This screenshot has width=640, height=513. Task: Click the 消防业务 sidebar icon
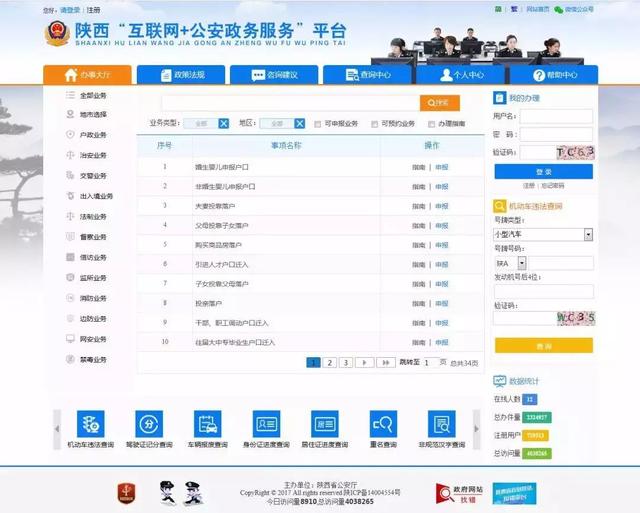click(x=70, y=298)
